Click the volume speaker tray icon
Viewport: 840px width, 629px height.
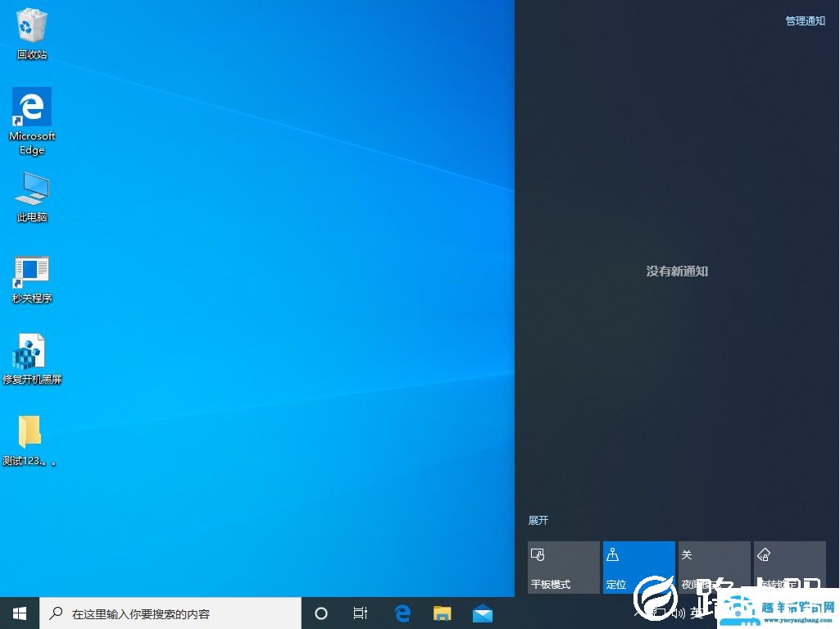pyautogui.click(x=679, y=613)
